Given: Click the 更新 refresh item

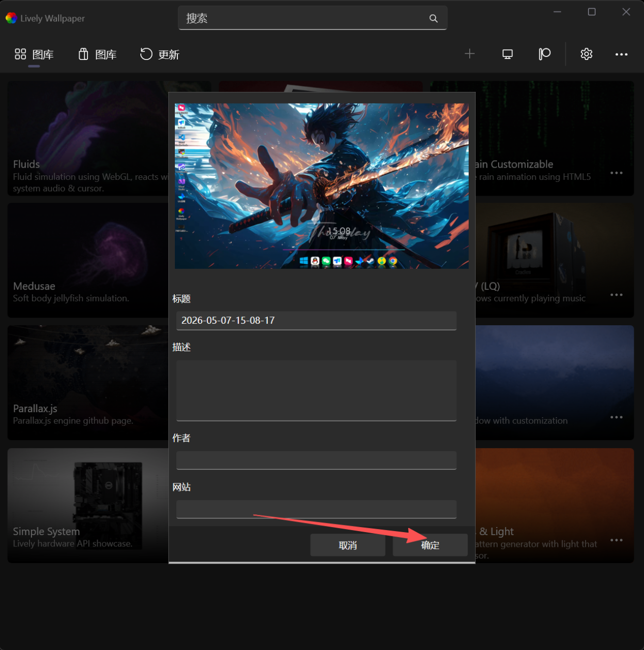Looking at the screenshot, I should click(160, 54).
